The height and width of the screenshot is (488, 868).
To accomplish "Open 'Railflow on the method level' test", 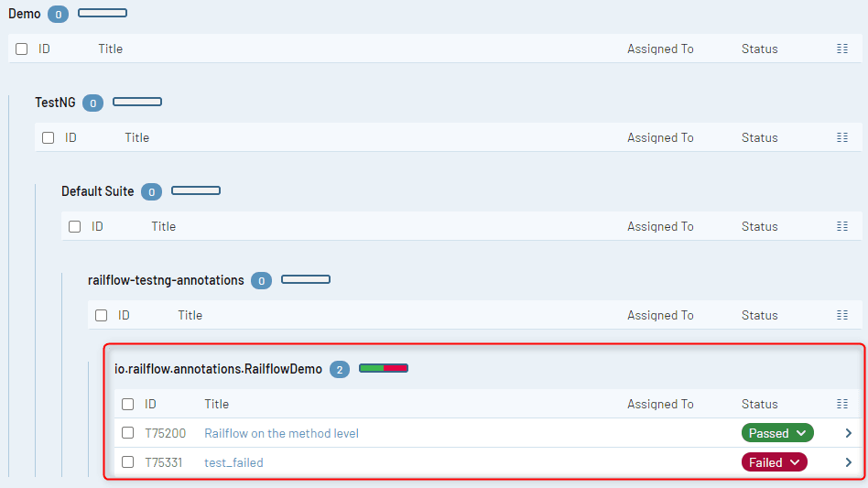I will click(x=281, y=433).
